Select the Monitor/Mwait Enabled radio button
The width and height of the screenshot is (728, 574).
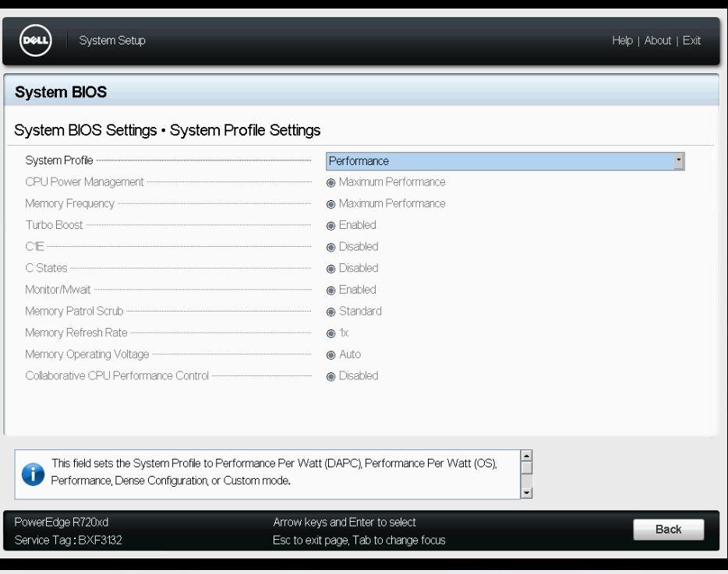(330, 291)
